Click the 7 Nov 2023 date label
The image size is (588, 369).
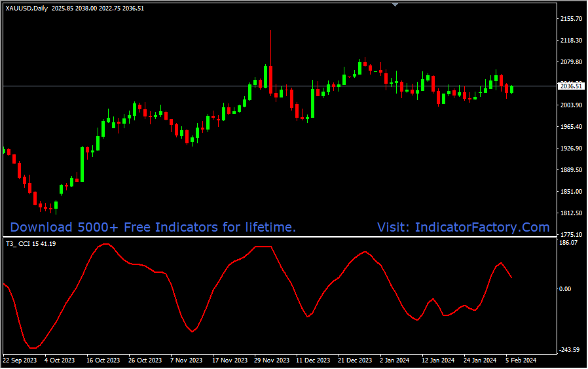tap(187, 360)
